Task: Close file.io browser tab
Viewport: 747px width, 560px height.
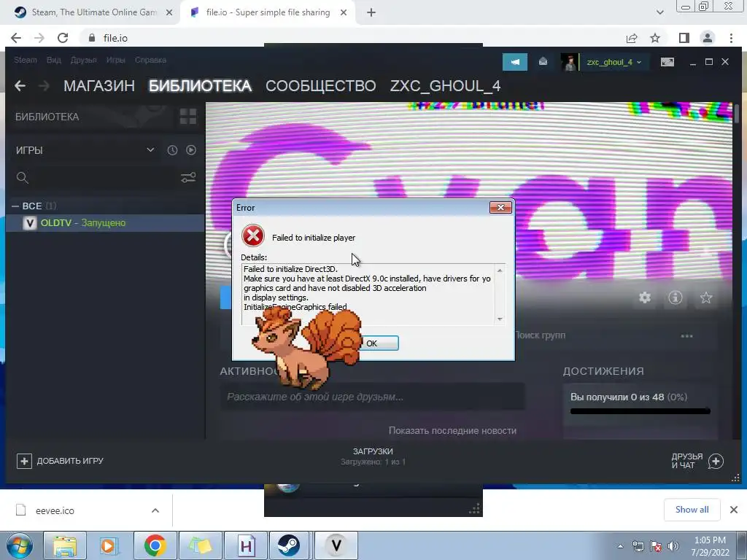Action: click(x=344, y=13)
